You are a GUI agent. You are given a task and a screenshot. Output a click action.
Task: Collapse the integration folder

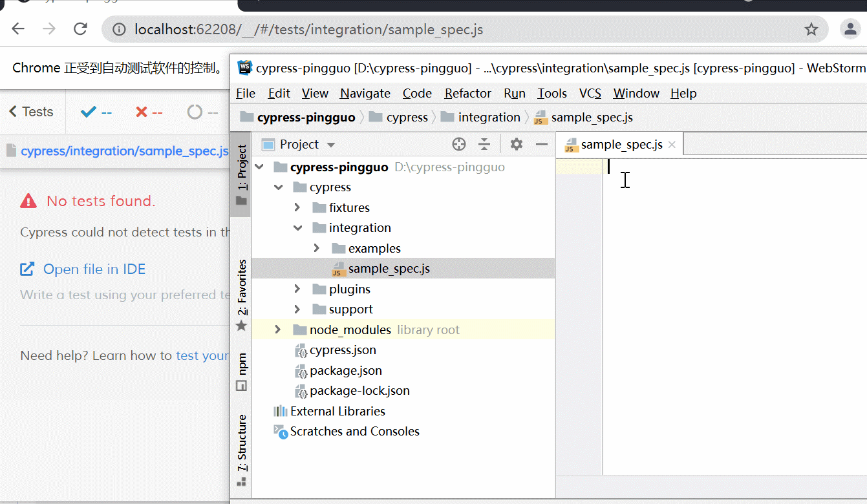click(297, 228)
